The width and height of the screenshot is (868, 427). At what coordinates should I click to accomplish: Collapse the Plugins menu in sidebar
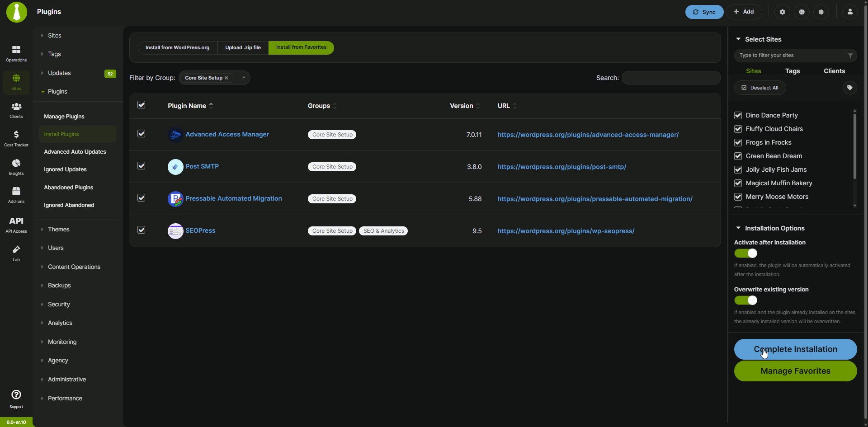point(57,92)
